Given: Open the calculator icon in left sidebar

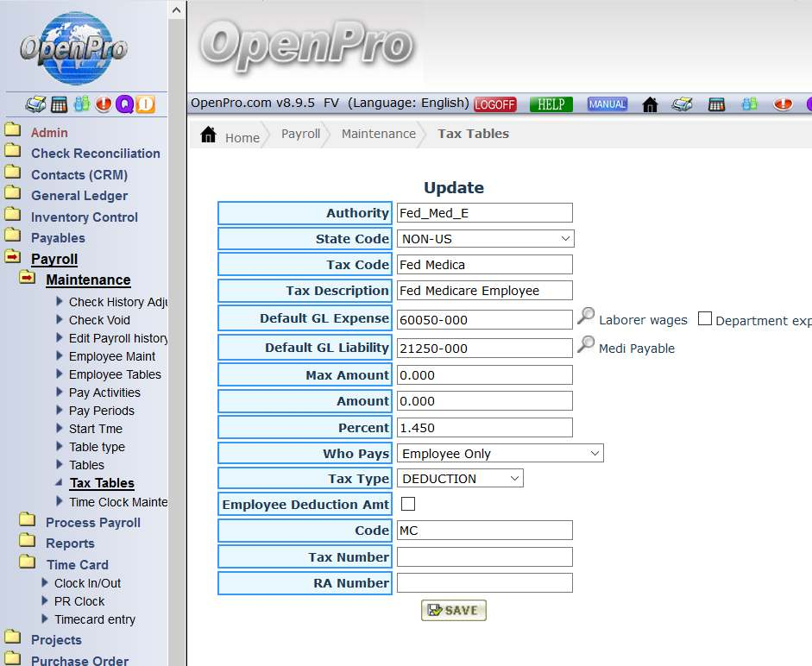Looking at the screenshot, I should [x=59, y=104].
